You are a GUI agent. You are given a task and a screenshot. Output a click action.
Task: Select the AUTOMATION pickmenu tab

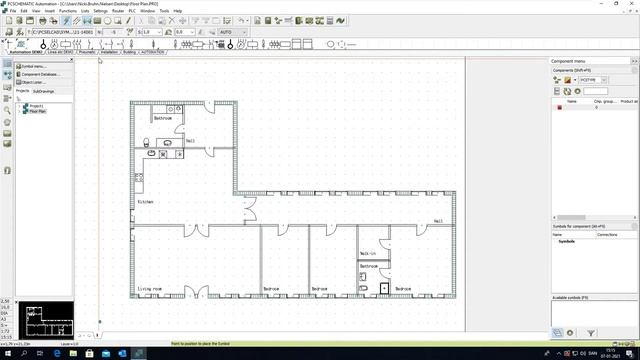point(153,52)
